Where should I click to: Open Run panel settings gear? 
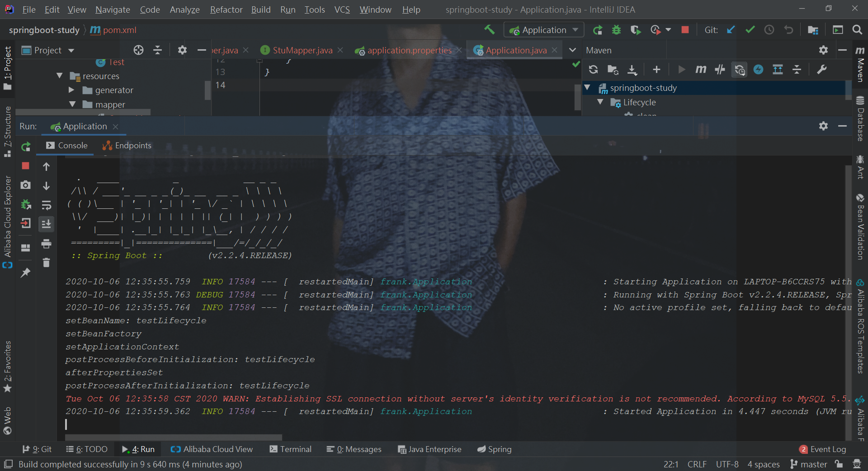click(x=823, y=126)
